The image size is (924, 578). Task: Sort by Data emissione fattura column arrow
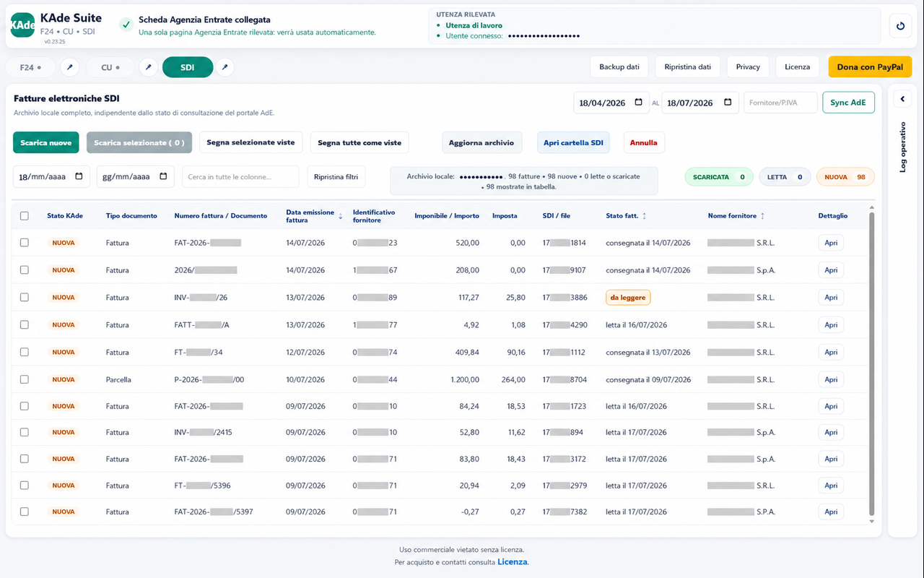pyautogui.click(x=341, y=215)
